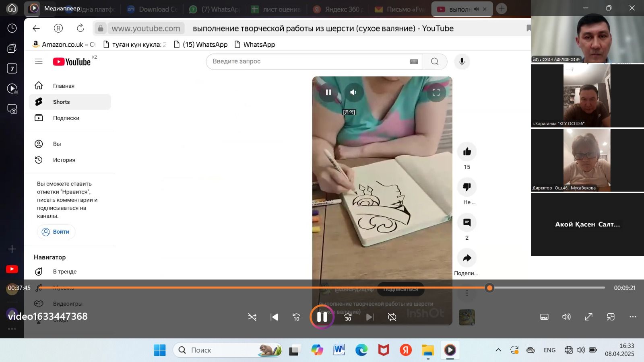644x362 pixels.
Task: Toggle shuffle in media player
Action: (x=252, y=317)
